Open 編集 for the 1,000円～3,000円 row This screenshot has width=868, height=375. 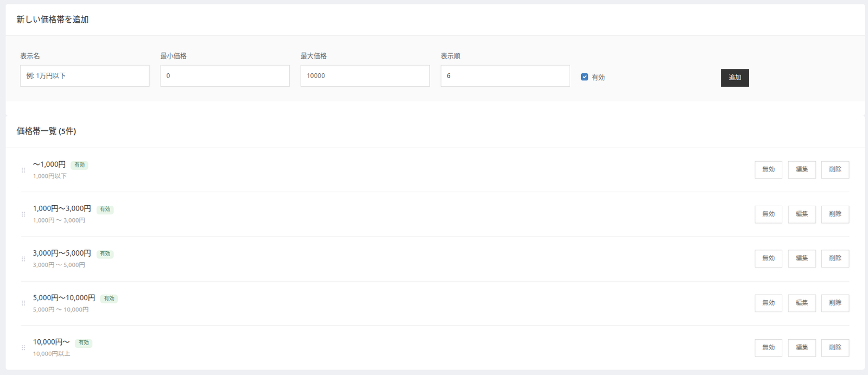click(802, 214)
